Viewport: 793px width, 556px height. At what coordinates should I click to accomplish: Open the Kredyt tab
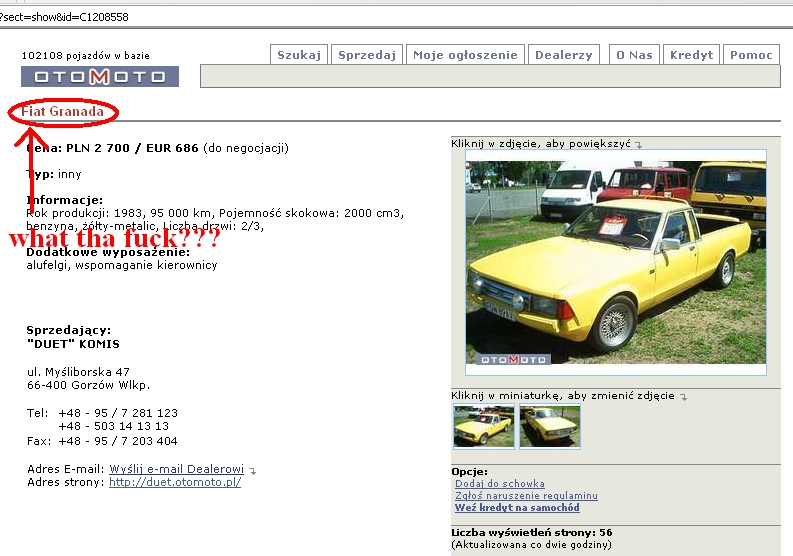click(691, 55)
